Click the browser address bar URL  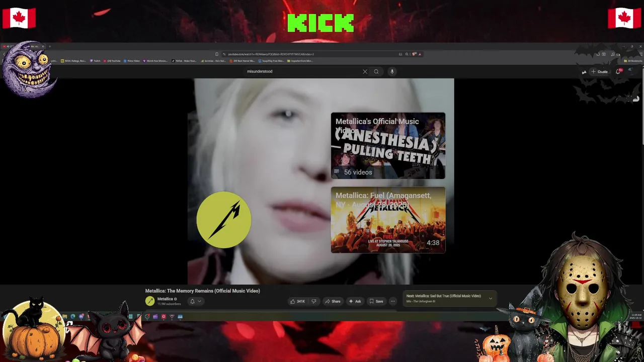click(x=271, y=54)
